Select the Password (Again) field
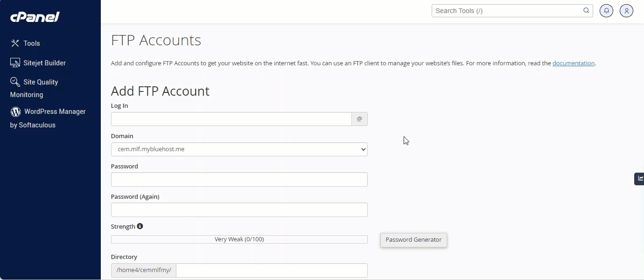 pyautogui.click(x=239, y=210)
